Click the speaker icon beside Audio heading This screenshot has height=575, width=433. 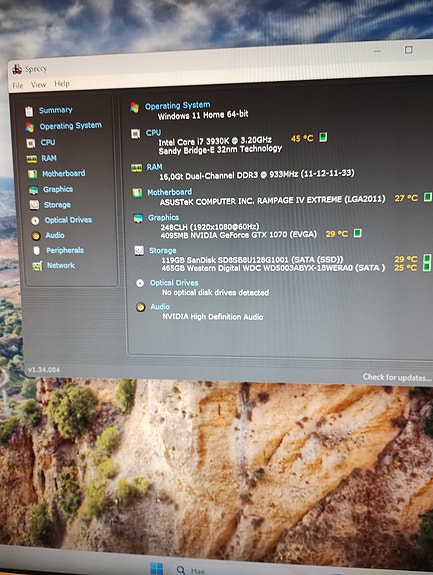click(140, 307)
